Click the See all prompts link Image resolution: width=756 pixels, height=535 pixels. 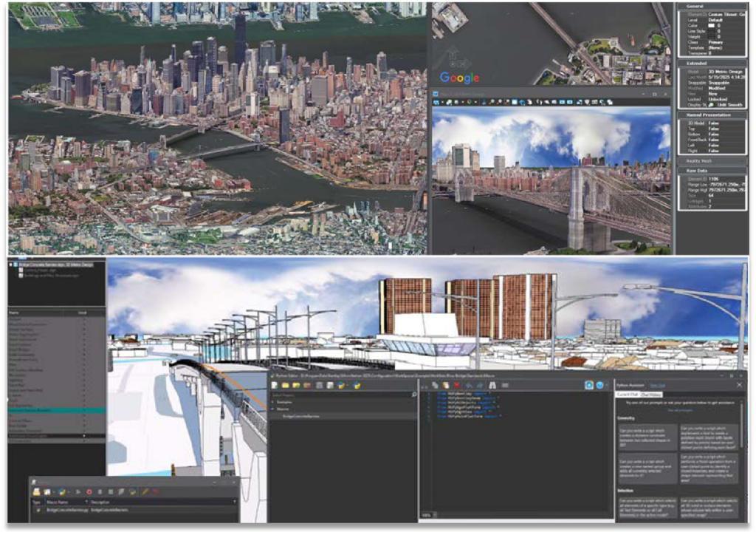(x=680, y=410)
